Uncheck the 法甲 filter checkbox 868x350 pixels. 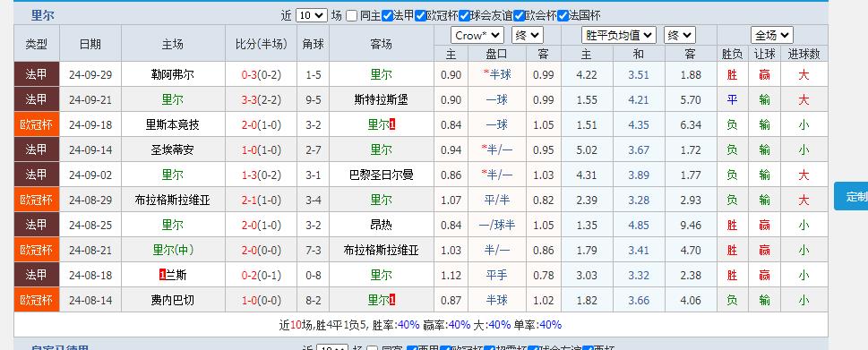tap(387, 16)
